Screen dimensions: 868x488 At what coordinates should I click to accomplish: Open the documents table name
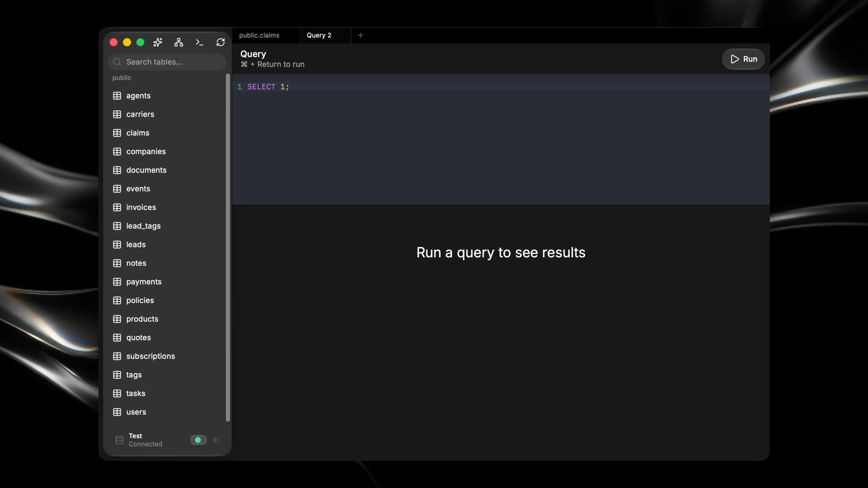pos(146,170)
